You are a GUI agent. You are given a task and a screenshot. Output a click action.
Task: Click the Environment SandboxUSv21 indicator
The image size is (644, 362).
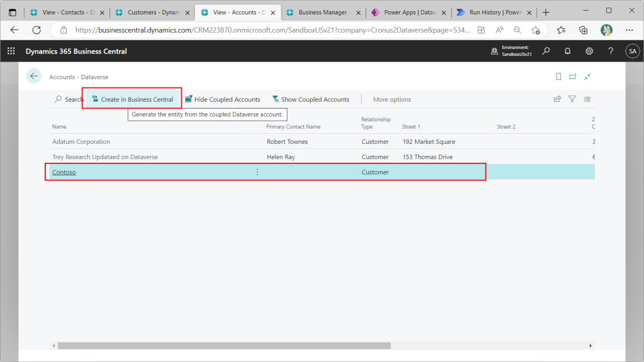click(511, 51)
